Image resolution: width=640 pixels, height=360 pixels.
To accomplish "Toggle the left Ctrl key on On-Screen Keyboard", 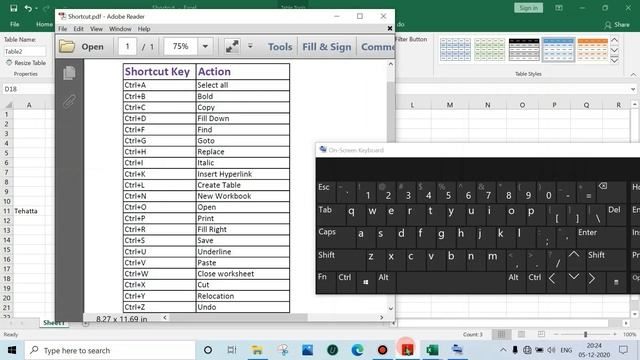I will 345,282.
